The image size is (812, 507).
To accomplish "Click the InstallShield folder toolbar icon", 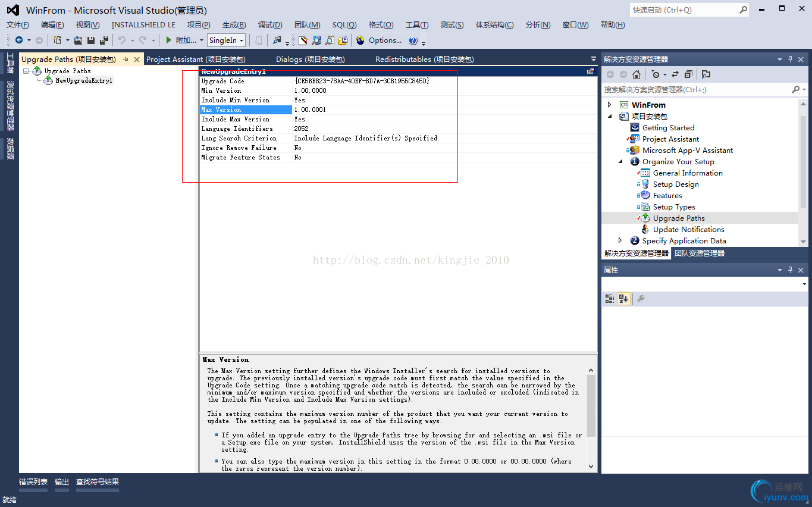I will click(x=343, y=40).
